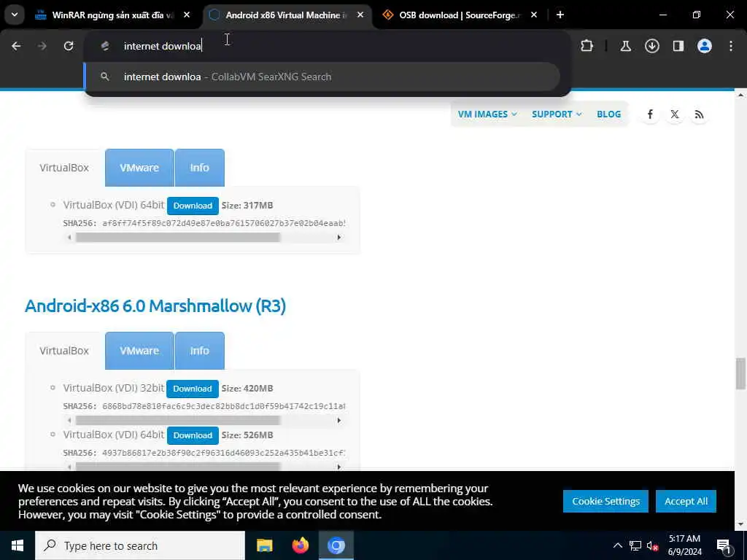Download the 420MB VirtualBox 32bit image

pos(193,389)
